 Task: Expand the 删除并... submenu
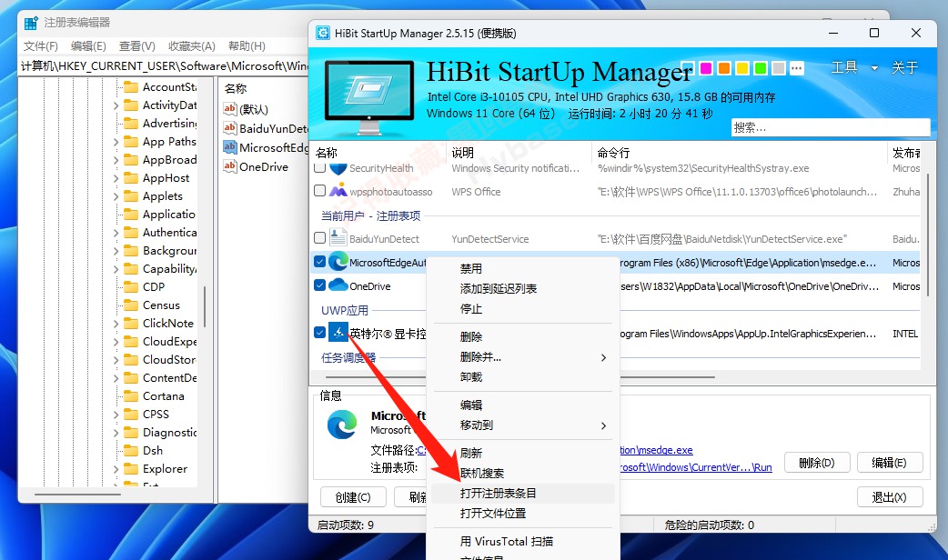point(522,357)
